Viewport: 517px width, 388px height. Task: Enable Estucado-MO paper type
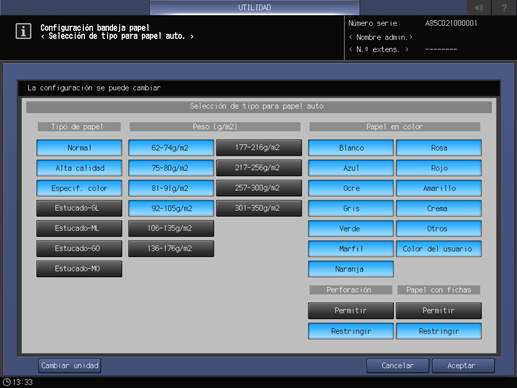coord(79,269)
